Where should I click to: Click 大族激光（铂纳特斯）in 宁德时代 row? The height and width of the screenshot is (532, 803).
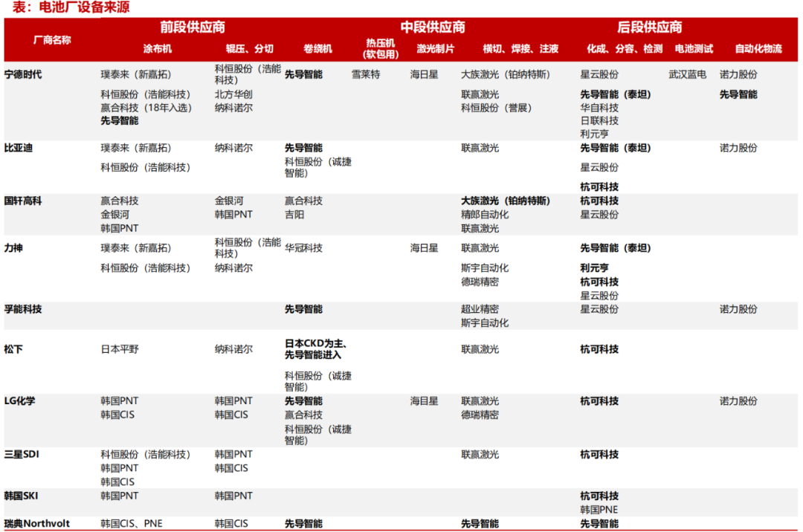point(506,75)
